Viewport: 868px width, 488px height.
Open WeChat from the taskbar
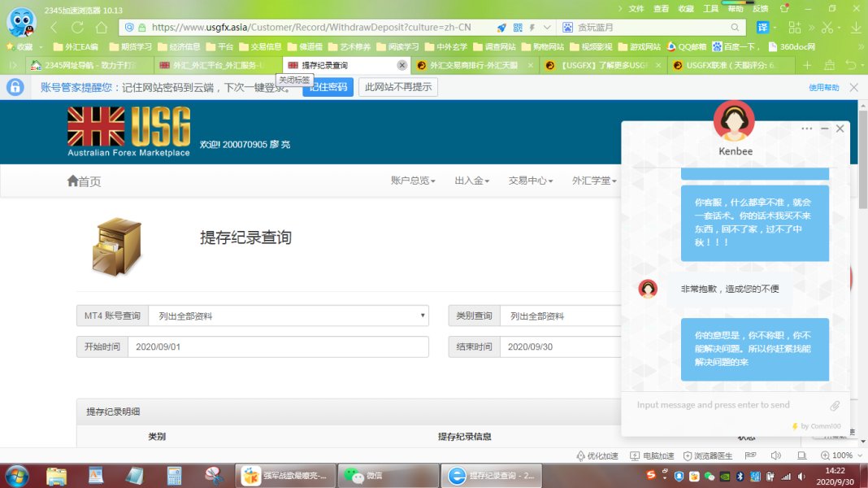click(362, 475)
